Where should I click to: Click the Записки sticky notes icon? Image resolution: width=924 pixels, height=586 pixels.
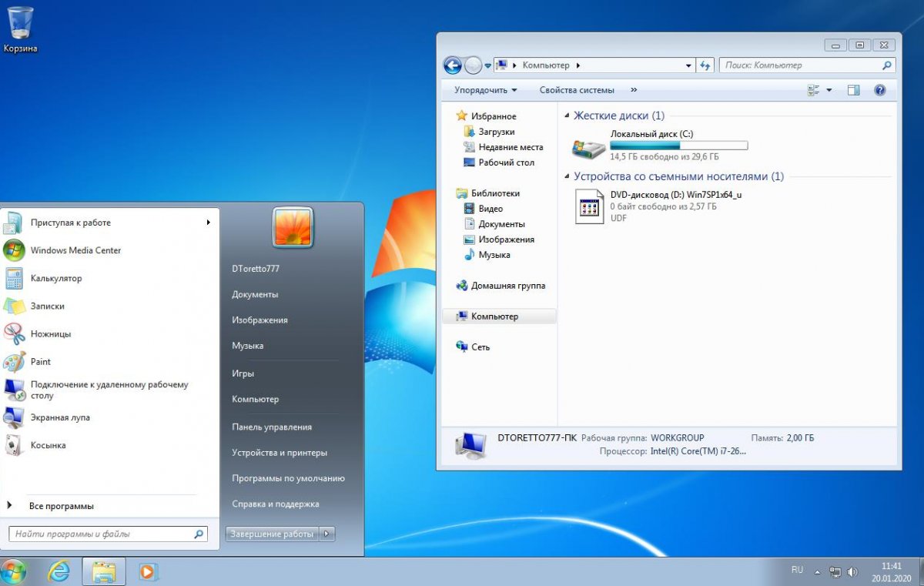[14, 306]
